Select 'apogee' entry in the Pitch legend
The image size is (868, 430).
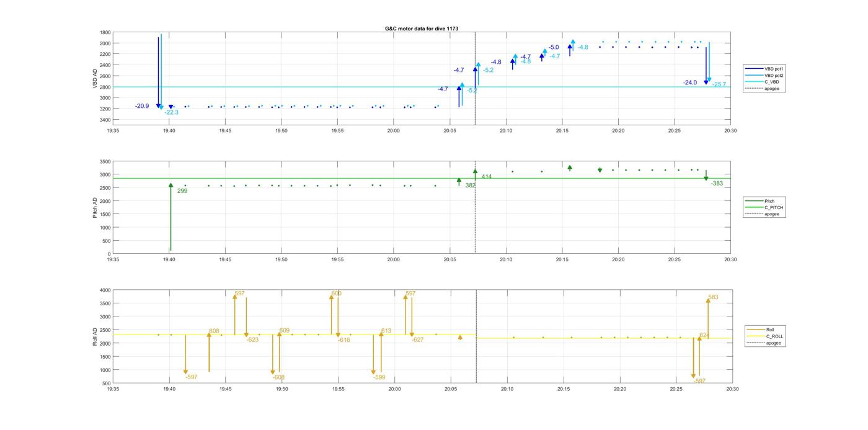(x=764, y=213)
